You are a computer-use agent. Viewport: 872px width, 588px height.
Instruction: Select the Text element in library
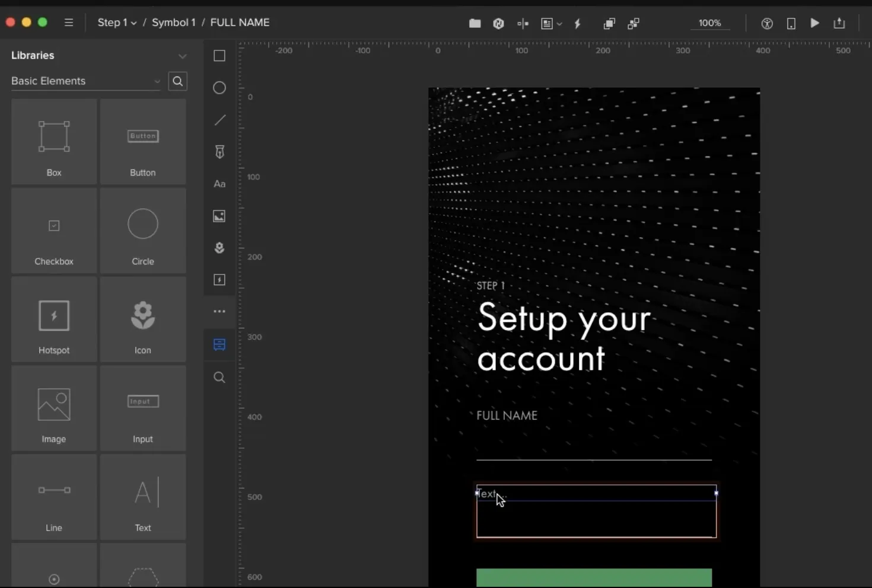pyautogui.click(x=143, y=497)
